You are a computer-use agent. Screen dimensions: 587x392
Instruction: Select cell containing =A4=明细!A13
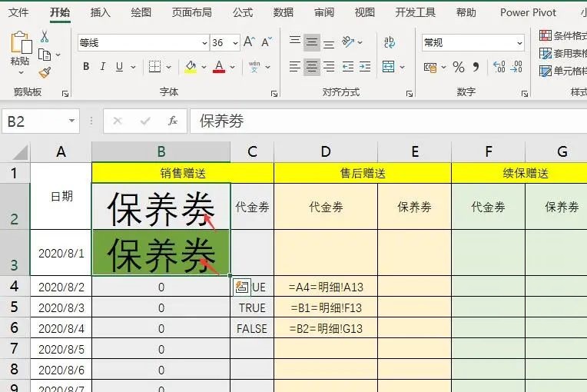coord(326,287)
